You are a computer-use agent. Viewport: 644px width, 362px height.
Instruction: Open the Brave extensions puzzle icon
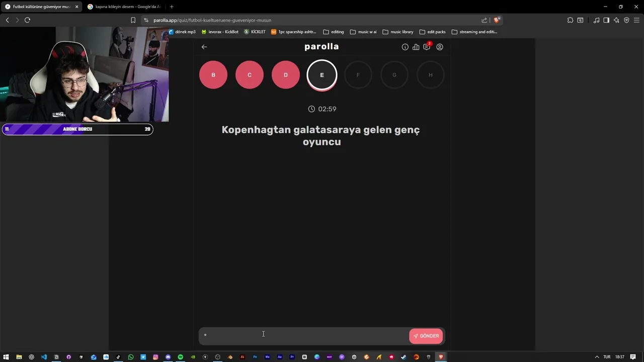coord(570,20)
